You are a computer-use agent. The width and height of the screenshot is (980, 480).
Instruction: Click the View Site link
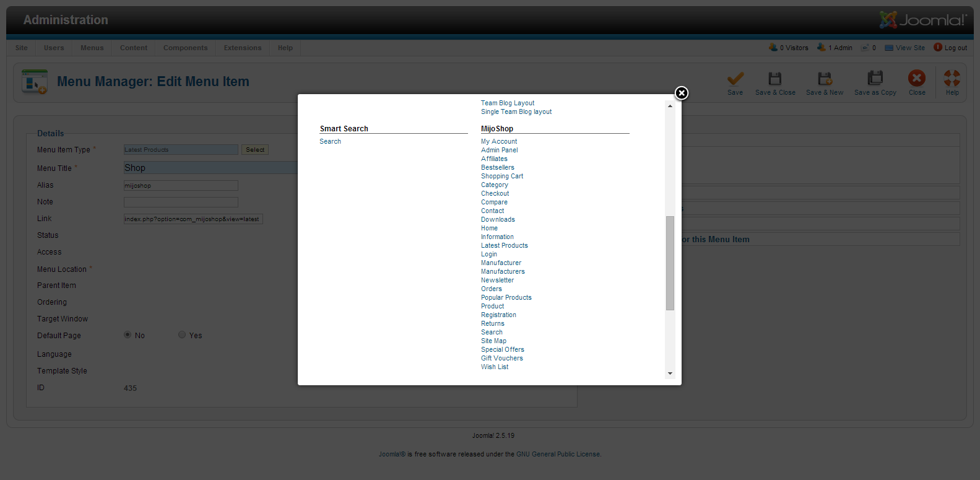point(910,48)
